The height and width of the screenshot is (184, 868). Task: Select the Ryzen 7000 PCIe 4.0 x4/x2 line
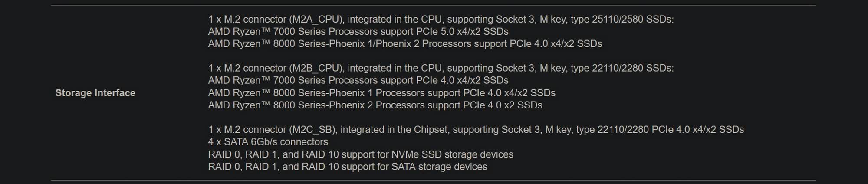coord(358,80)
